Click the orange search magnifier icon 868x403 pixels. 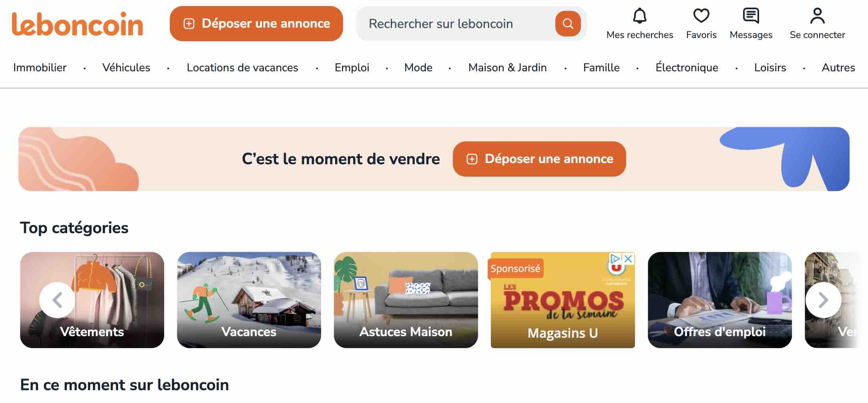[x=568, y=24]
